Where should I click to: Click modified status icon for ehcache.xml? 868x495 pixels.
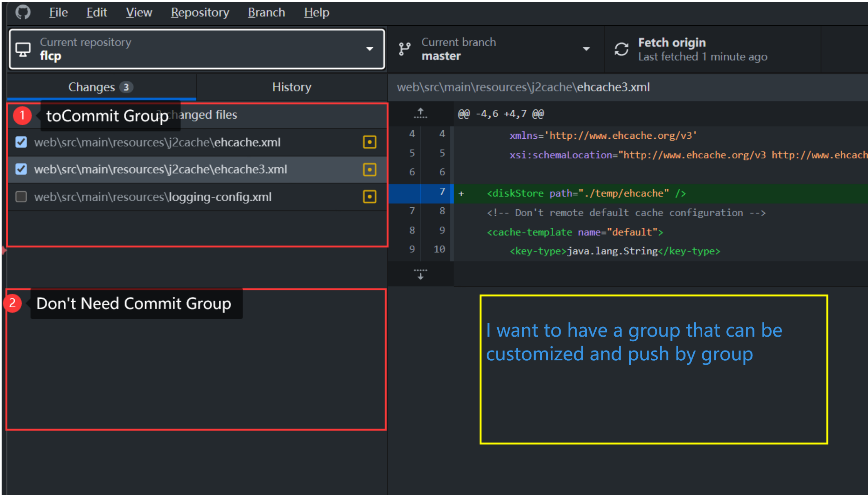(369, 142)
